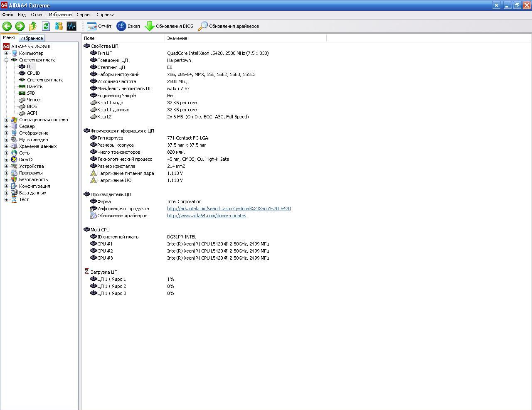532x410 pixels.
Task: Expand the Мультимедиа tree node
Action: [6, 140]
